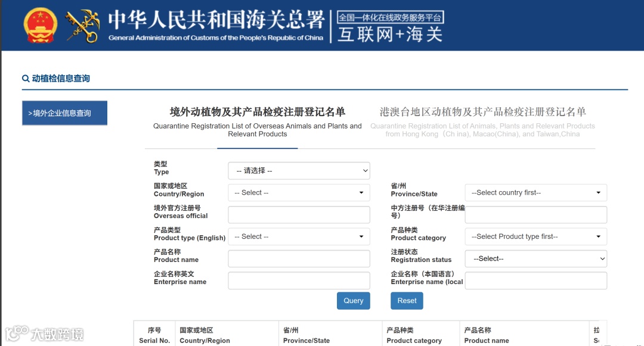Open the Country/Region select dropdown

299,193
